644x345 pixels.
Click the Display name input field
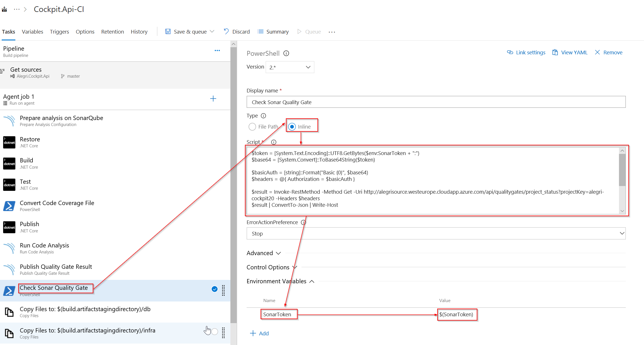pyautogui.click(x=436, y=102)
